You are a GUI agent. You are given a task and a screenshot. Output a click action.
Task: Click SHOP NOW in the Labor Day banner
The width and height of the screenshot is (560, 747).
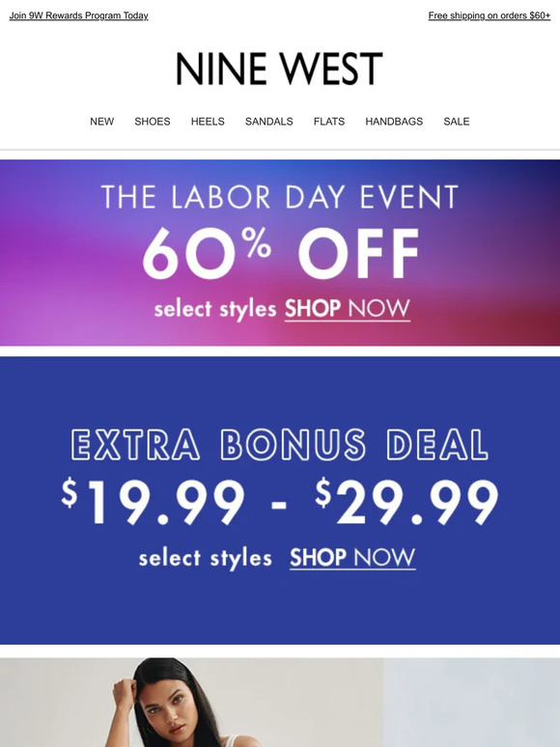(348, 309)
